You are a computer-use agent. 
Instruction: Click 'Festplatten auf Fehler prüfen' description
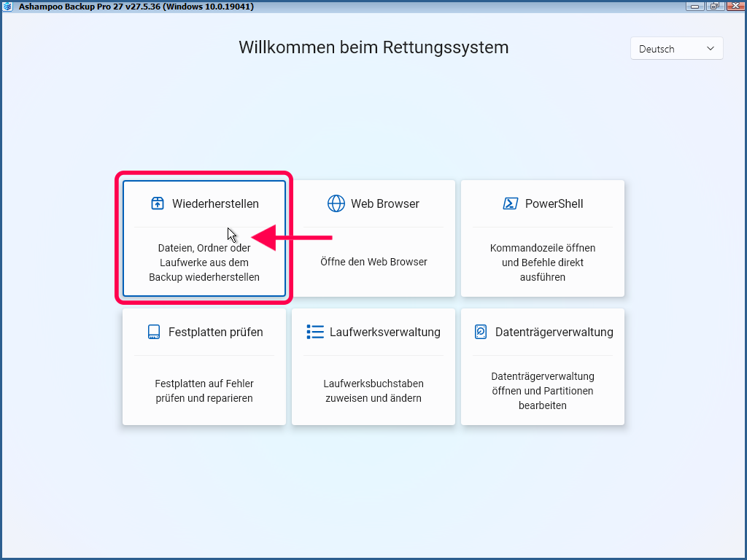[x=204, y=391]
